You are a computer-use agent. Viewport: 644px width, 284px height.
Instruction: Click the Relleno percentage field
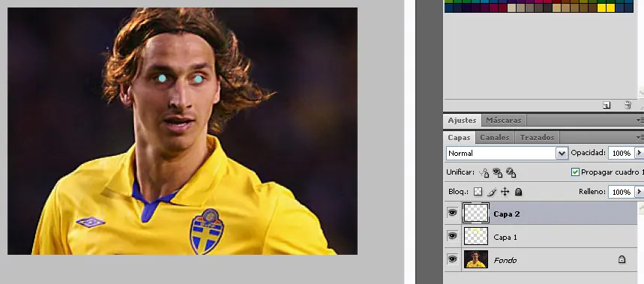click(621, 192)
